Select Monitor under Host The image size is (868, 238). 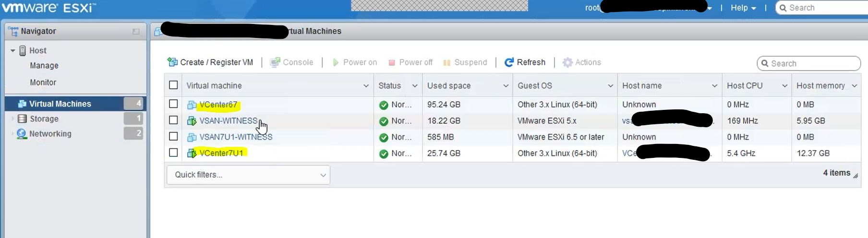43,83
